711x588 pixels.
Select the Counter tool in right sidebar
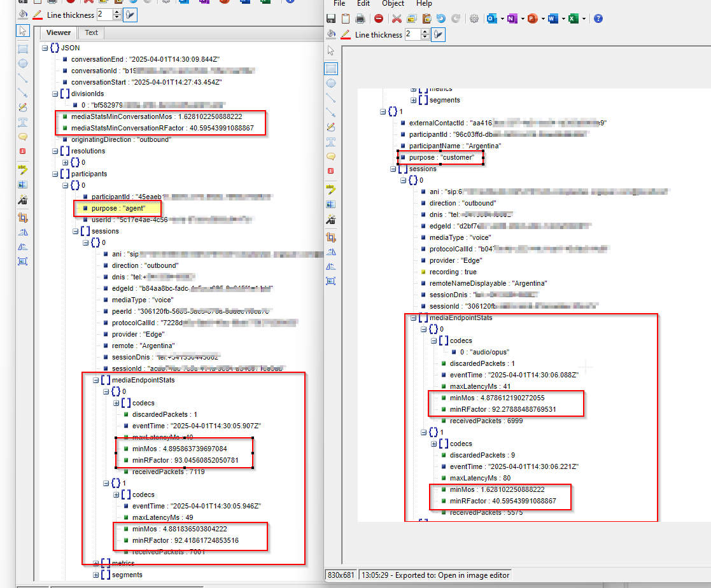331,171
